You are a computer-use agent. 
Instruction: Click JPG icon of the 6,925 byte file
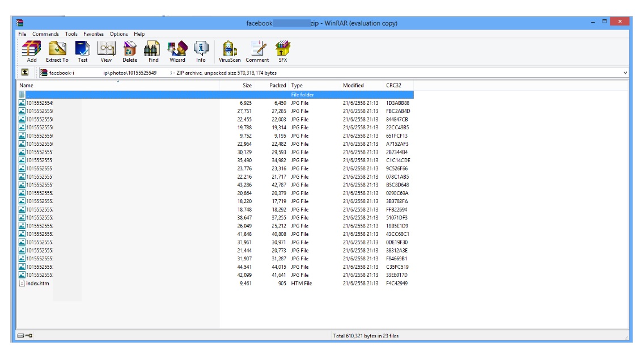[22, 103]
